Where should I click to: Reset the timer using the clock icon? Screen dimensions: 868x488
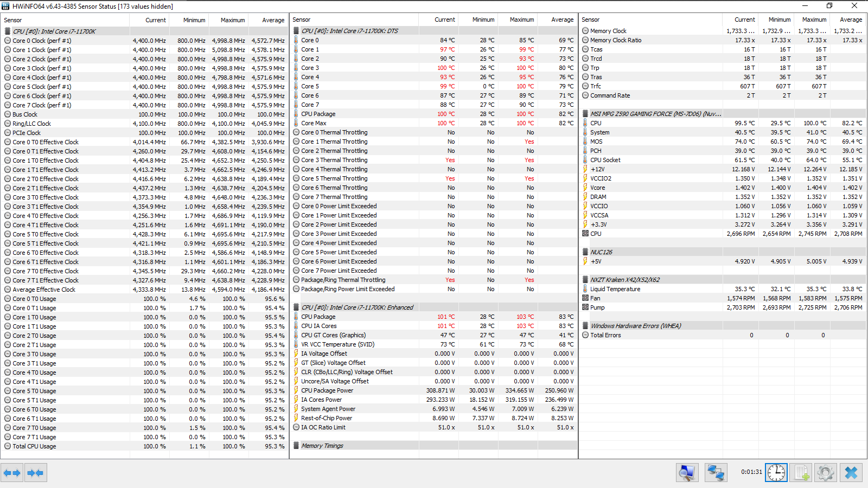776,473
